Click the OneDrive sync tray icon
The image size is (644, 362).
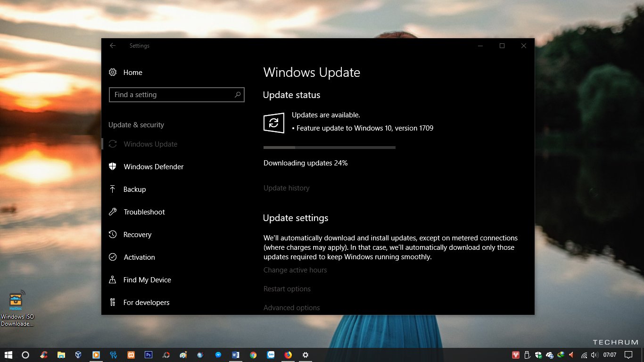(x=550, y=355)
